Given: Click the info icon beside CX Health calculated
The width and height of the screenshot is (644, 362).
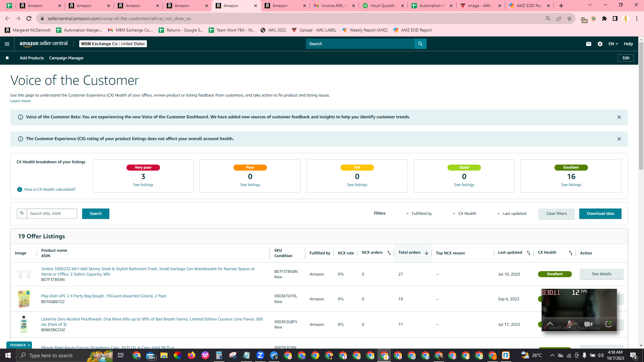Looking at the screenshot, I should [19, 189].
